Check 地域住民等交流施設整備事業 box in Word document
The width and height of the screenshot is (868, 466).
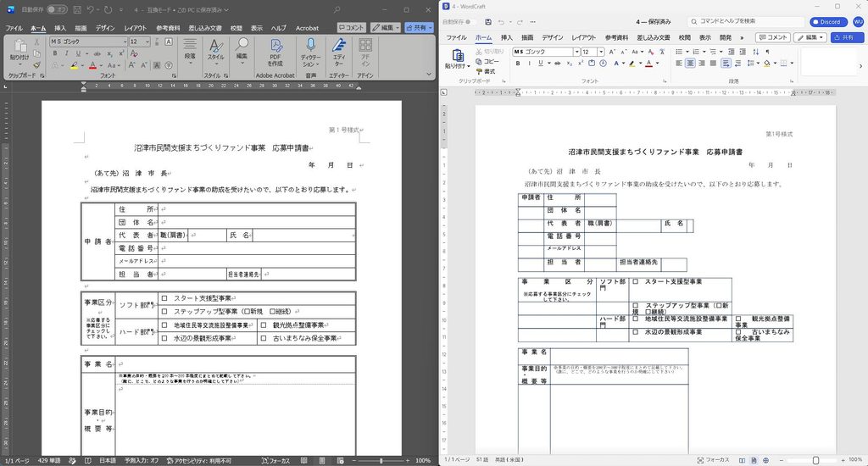(x=164, y=325)
